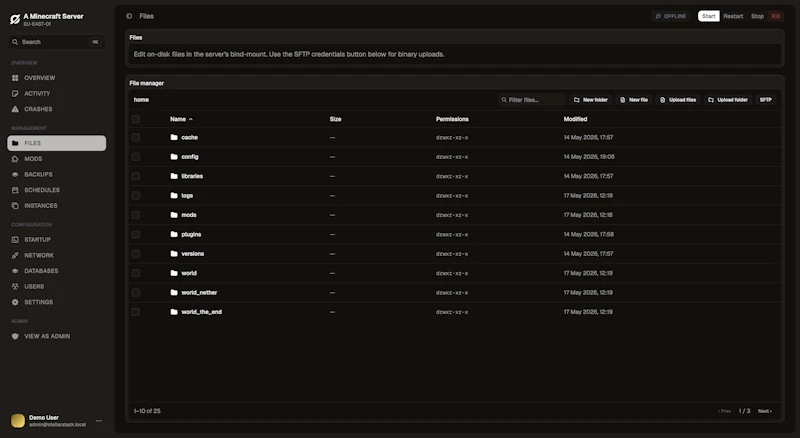Check the box for world_nether folder
Screen dimensions: 800x438
tap(136, 293)
